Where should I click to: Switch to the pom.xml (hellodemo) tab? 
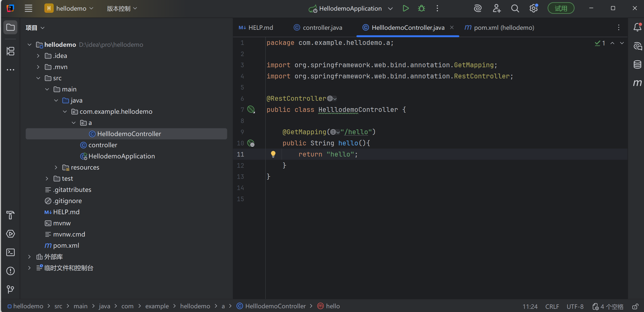(x=499, y=28)
